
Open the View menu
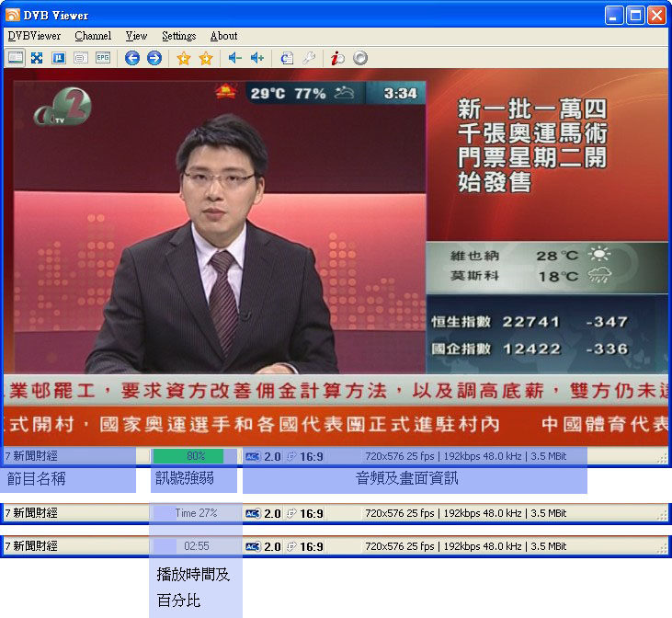[136, 36]
